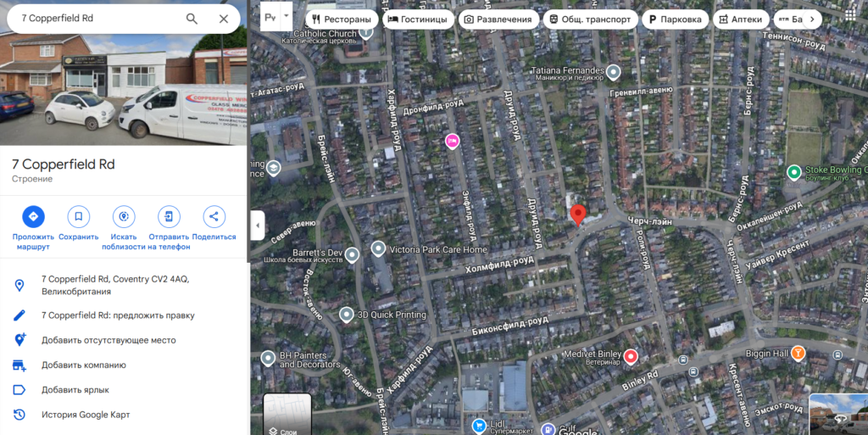Click Искать поблизости nearby icon

(x=124, y=216)
